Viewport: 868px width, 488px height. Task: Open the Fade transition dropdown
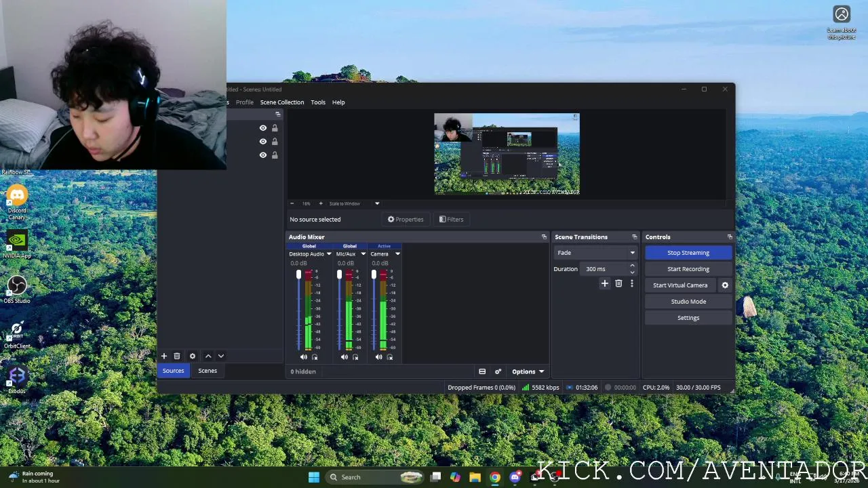point(595,253)
